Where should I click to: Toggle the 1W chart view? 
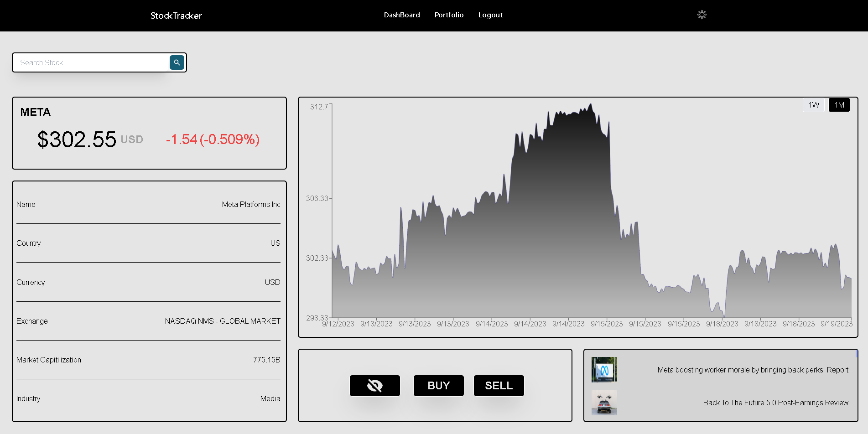[x=813, y=105]
